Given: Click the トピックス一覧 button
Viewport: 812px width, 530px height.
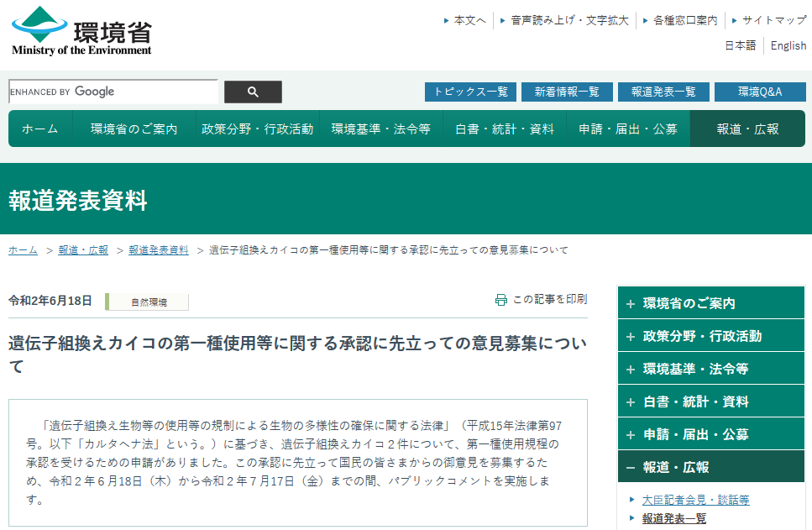Looking at the screenshot, I should [x=470, y=92].
